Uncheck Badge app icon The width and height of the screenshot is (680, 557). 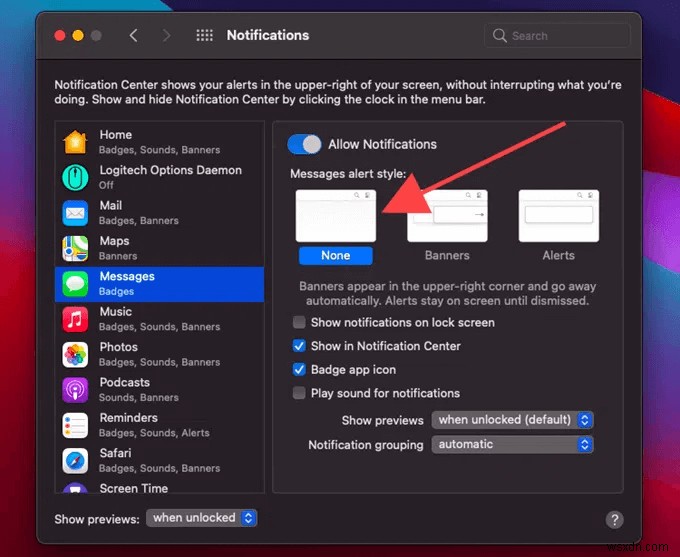299,370
